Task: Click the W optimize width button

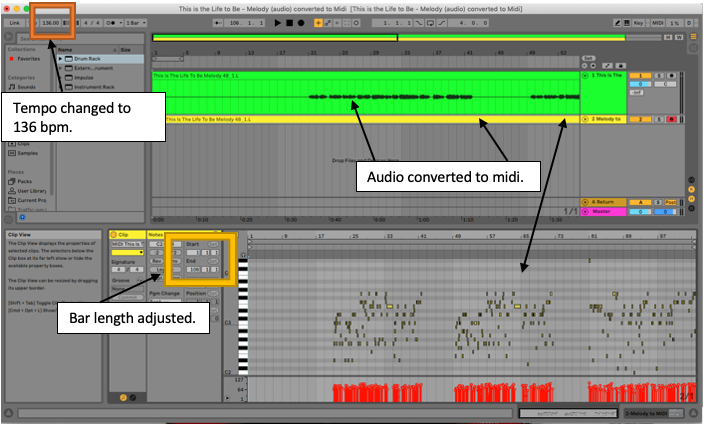Action: click(x=679, y=37)
